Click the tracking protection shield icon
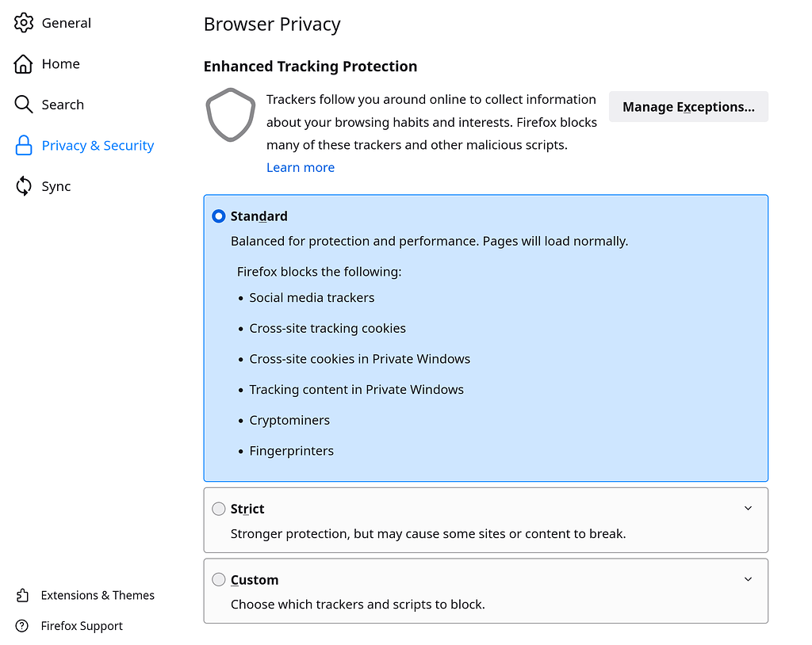 tap(230, 116)
